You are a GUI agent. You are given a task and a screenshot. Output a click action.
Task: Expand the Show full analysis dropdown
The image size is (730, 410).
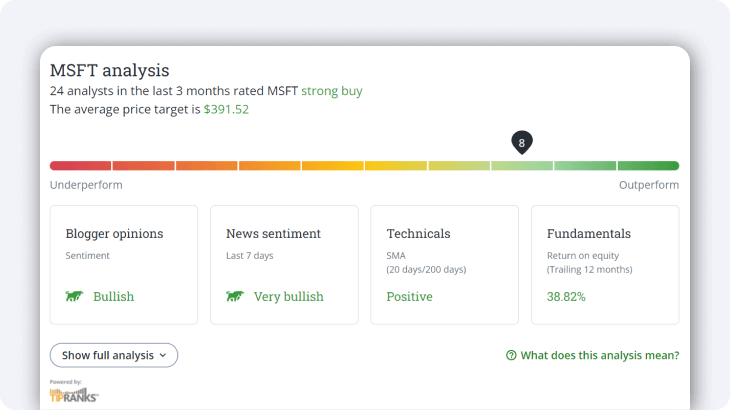point(113,355)
